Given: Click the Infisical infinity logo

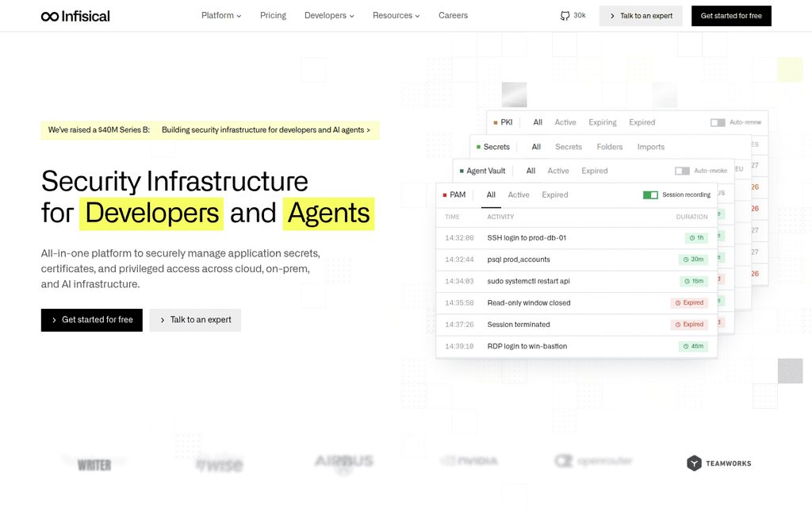Looking at the screenshot, I should pyautogui.click(x=75, y=16).
